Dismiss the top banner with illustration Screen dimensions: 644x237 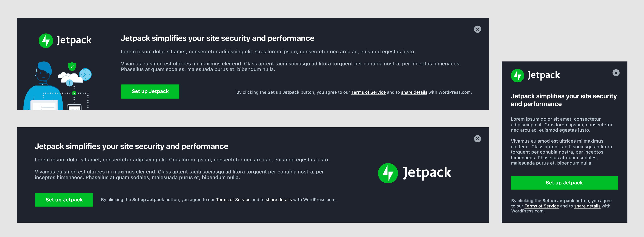477,29
